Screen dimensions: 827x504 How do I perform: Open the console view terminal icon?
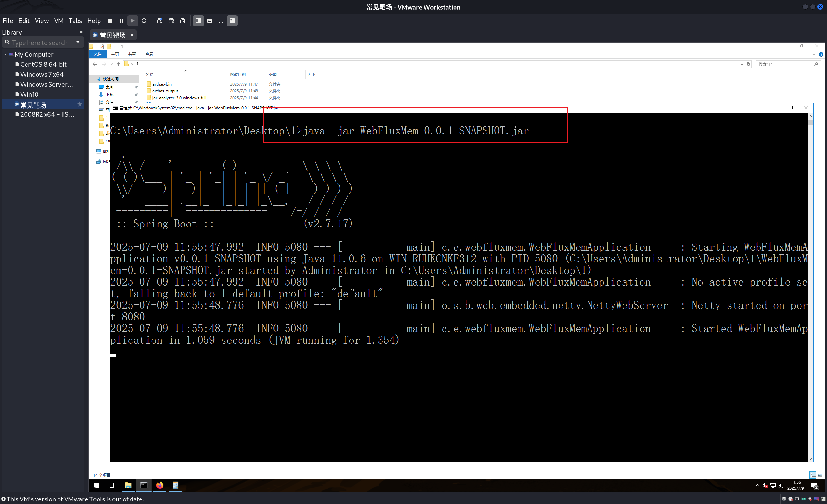[232, 21]
